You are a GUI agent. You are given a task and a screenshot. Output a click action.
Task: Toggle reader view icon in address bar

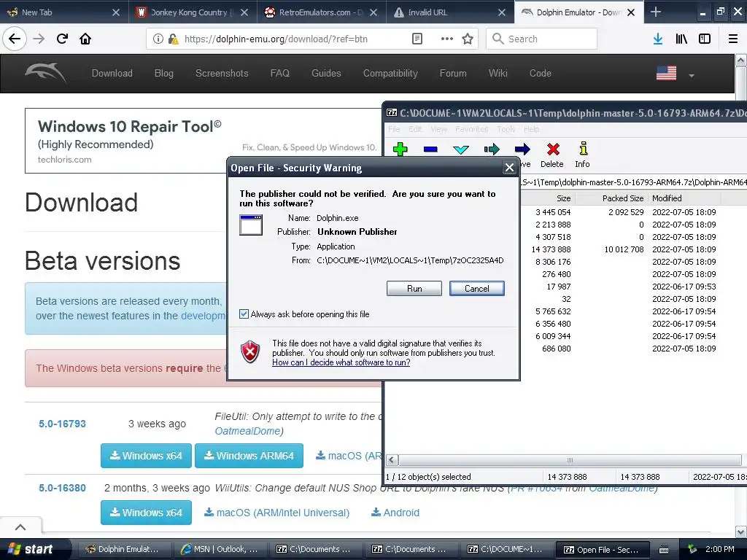[x=417, y=39]
